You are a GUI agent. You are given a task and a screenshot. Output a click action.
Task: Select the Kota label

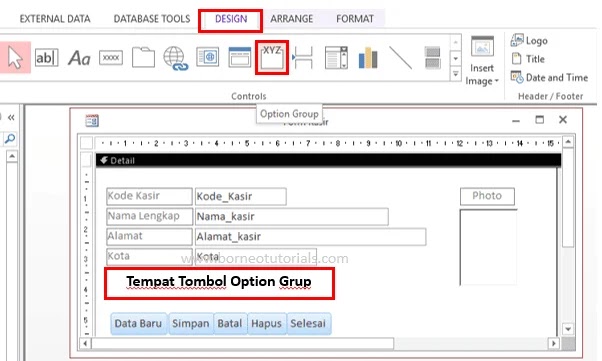coord(149,257)
